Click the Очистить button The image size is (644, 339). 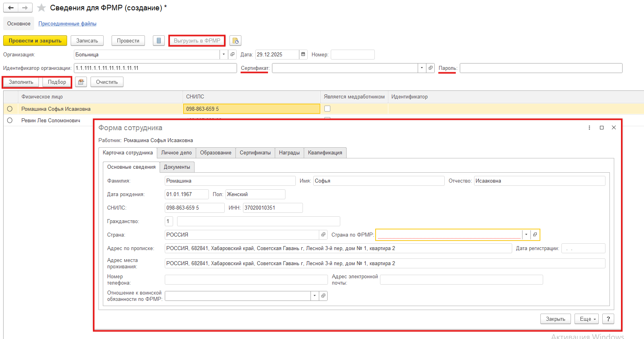(x=107, y=82)
